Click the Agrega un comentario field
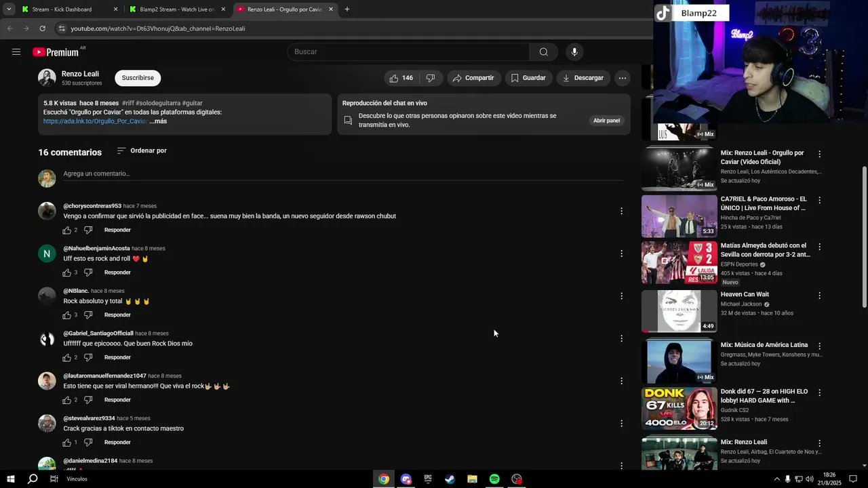 click(343, 174)
